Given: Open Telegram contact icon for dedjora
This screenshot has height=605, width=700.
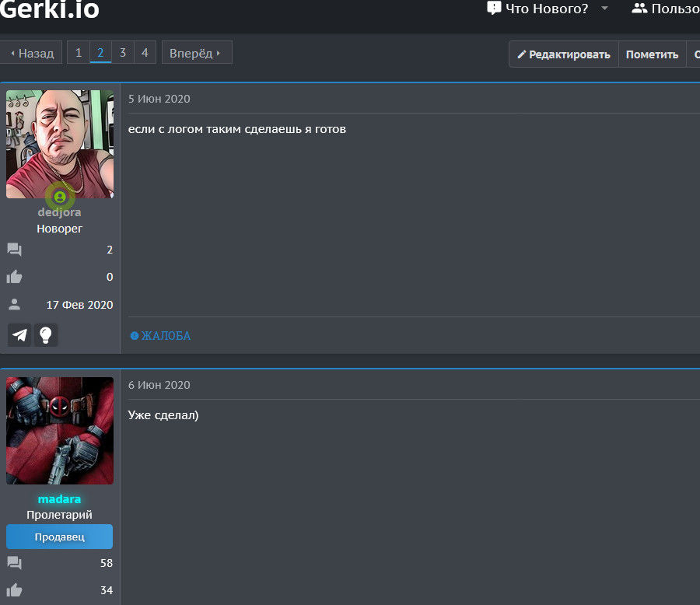Looking at the screenshot, I should click(20, 335).
